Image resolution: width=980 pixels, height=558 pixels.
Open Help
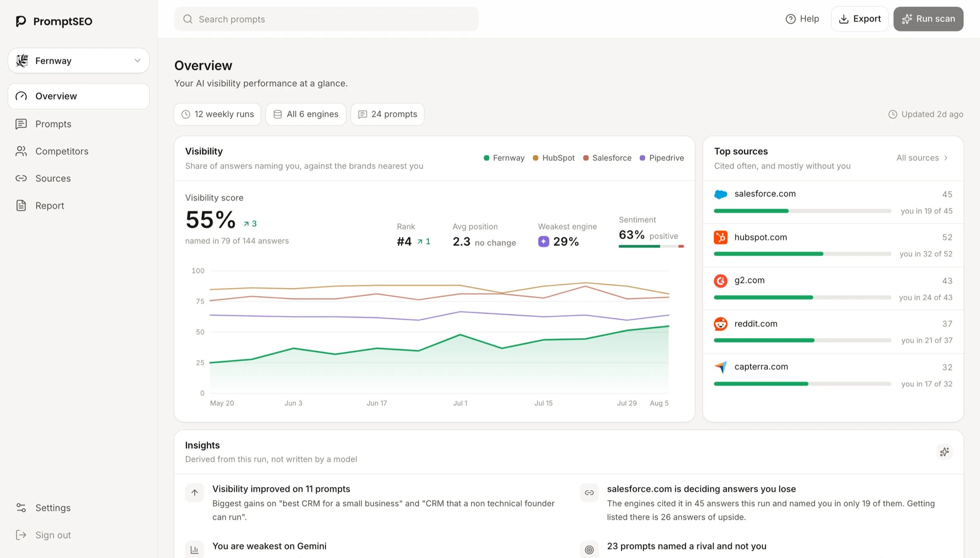tap(802, 19)
